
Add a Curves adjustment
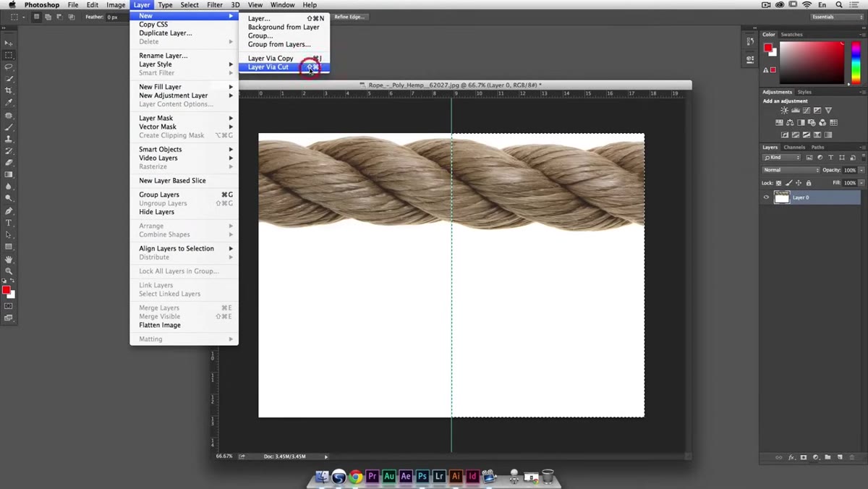click(x=807, y=111)
